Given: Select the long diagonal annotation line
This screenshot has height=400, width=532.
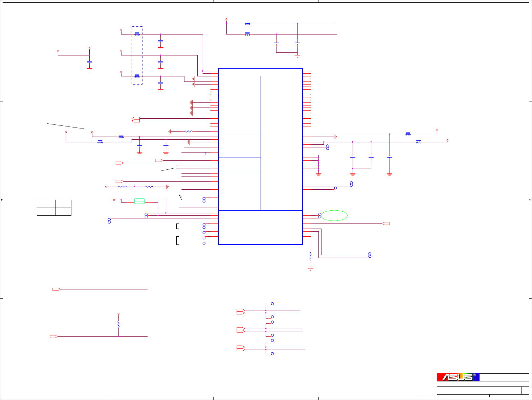Looking at the screenshot, I should click(66, 126).
